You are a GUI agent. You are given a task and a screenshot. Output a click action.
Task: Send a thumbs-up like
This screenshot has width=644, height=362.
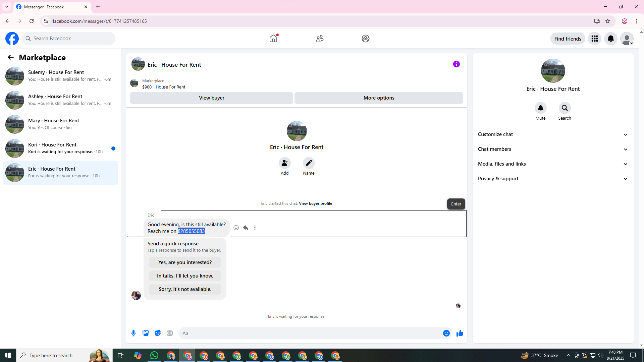pos(460,333)
